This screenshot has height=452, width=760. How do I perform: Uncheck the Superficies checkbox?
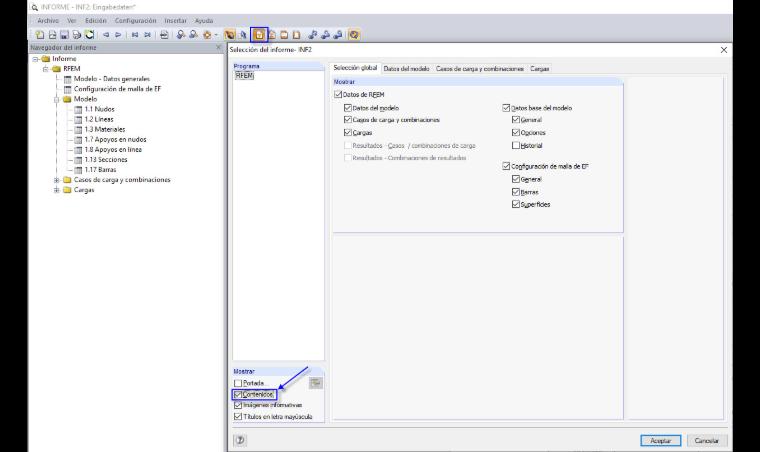click(516, 204)
